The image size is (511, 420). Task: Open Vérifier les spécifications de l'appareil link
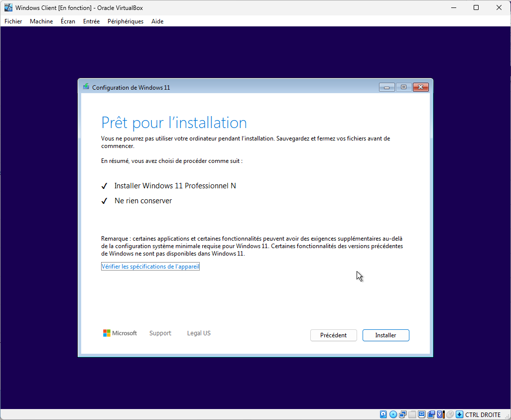(x=150, y=267)
